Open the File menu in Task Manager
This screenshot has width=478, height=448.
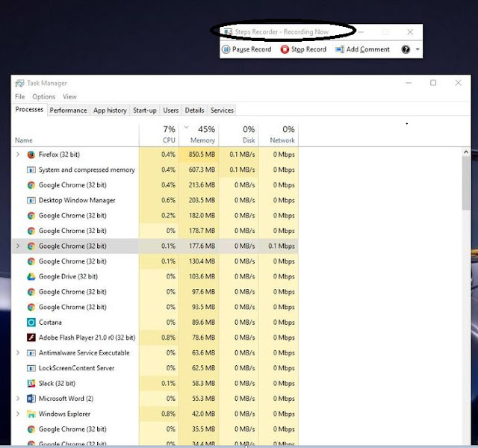point(20,97)
